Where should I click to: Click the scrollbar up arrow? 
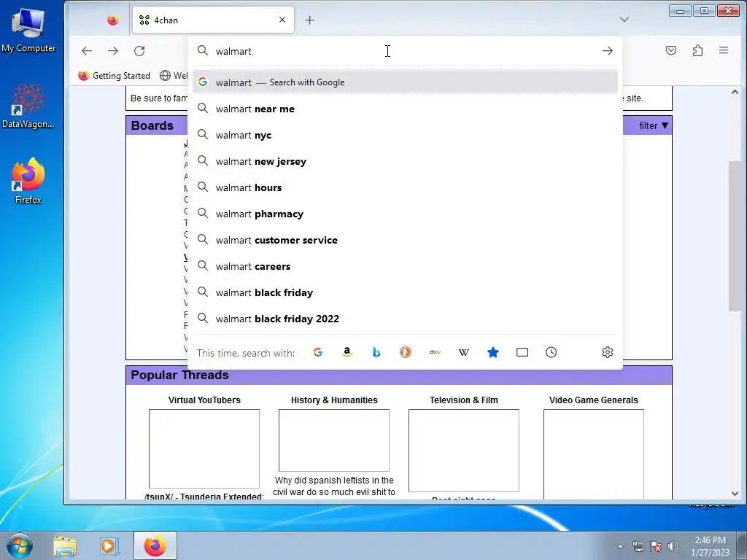(735, 92)
